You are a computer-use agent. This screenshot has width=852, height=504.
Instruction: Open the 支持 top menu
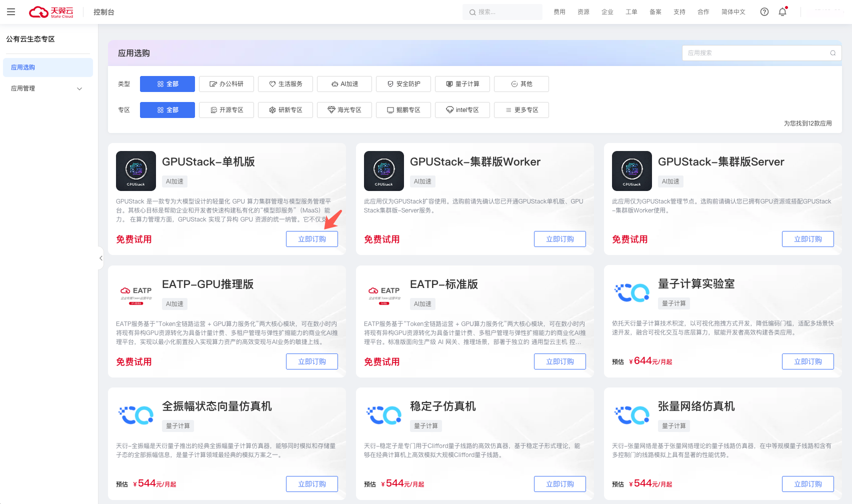click(x=679, y=12)
